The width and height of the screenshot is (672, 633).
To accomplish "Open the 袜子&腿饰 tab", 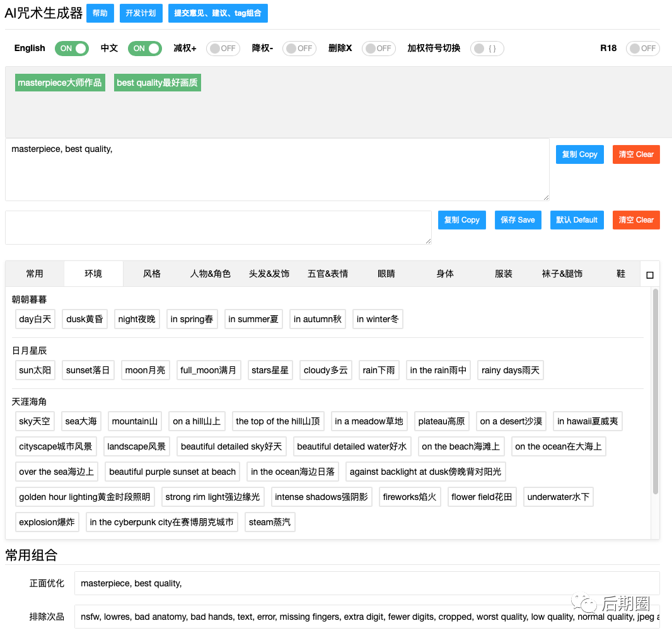I will (562, 274).
